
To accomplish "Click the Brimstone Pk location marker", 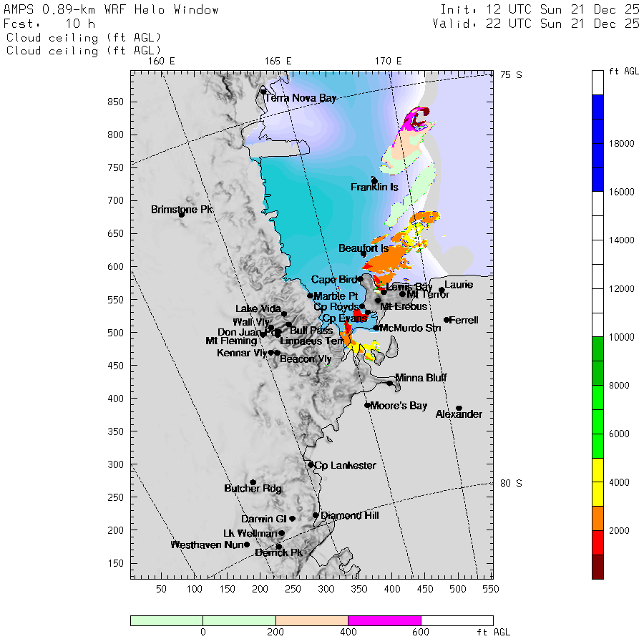I will (x=182, y=214).
